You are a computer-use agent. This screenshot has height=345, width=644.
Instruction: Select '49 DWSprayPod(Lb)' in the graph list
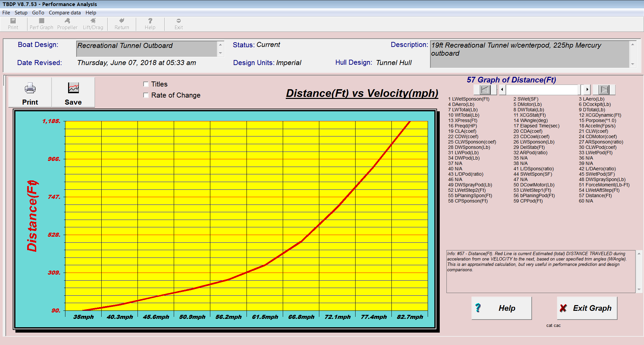470,185
